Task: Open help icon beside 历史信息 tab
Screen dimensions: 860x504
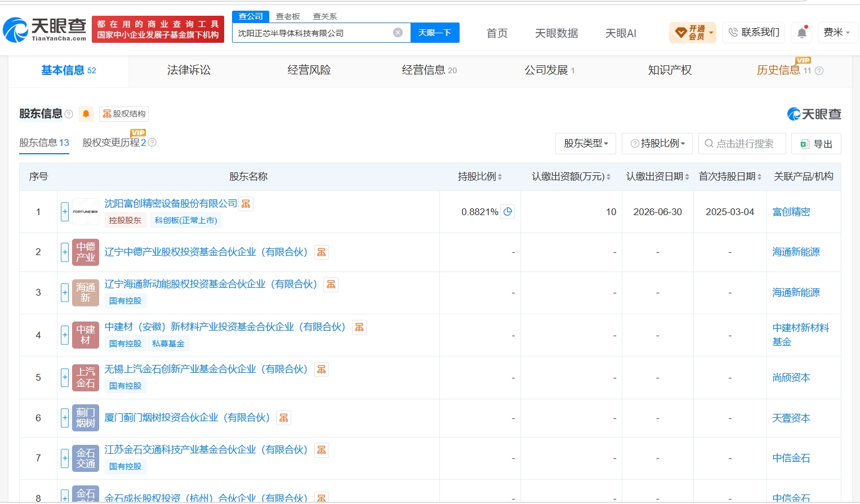Action: tap(819, 71)
